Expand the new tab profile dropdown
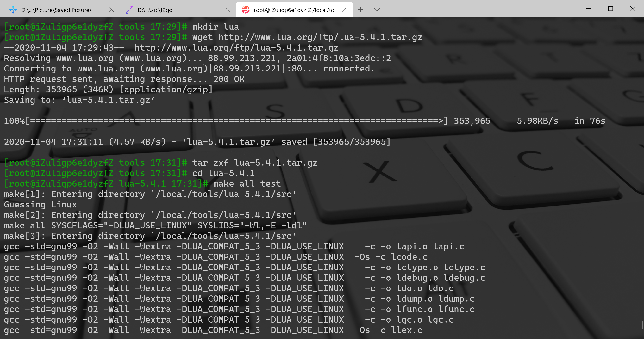This screenshot has width=644, height=339. pos(377,10)
